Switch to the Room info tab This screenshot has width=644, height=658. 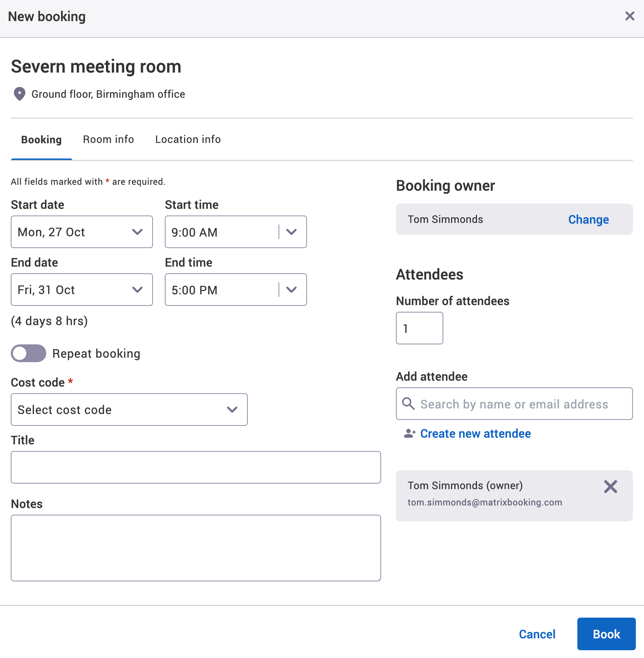[x=108, y=139]
